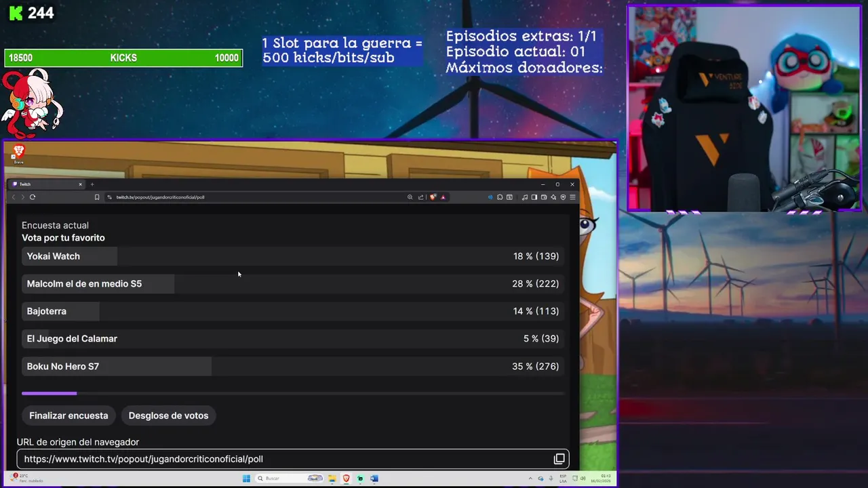
Task: Click the share icon in the address bar
Action: point(420,197)
